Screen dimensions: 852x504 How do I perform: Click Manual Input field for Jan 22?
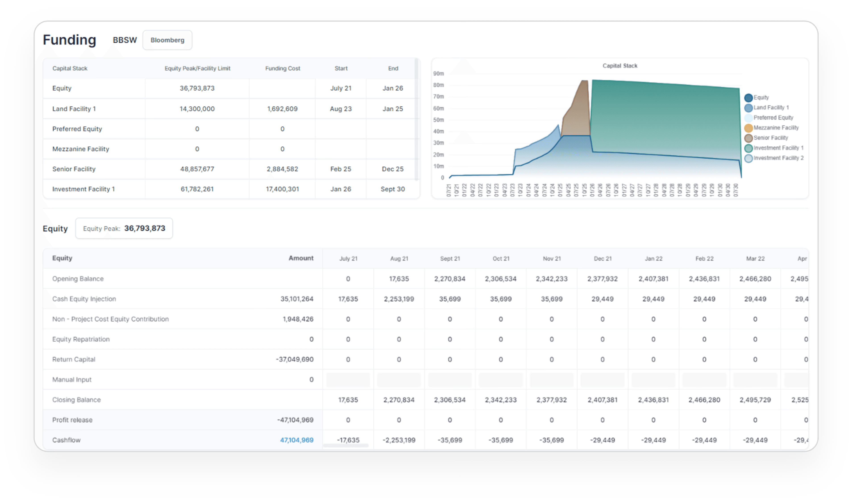tap(653, 379)
